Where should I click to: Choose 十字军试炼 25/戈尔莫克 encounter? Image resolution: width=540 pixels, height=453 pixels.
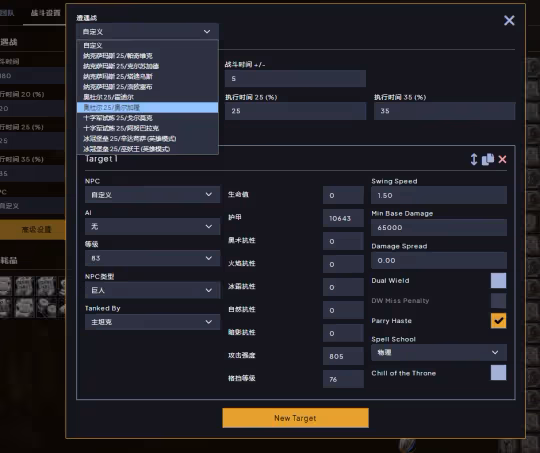point(147,118)
